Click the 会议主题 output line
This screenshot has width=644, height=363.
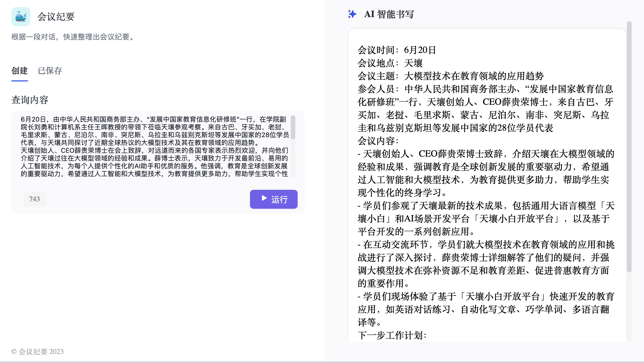click(450, 76)
